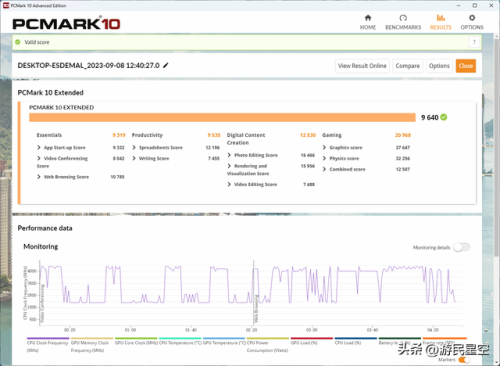Click the green valid score checkmark icon
This screenshot has height=366, width=500.
(x=18, y=42)
